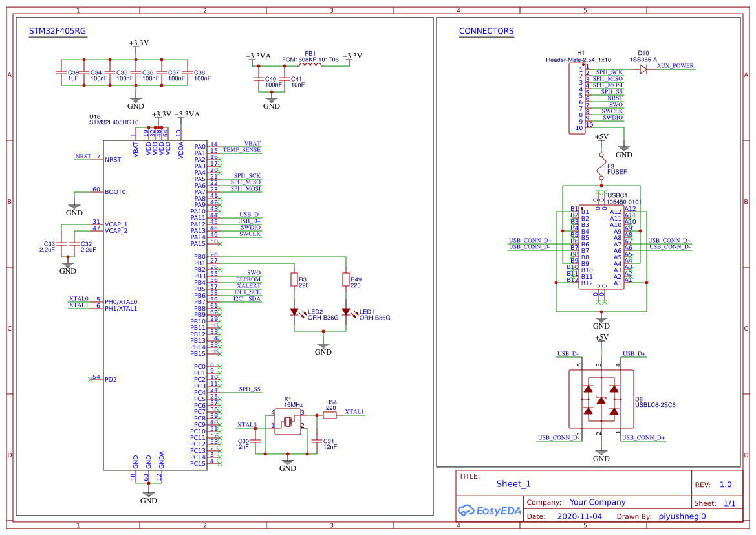Click the AUX_POWER net label
Screen dimensions: 756x535
click(676, 65)
